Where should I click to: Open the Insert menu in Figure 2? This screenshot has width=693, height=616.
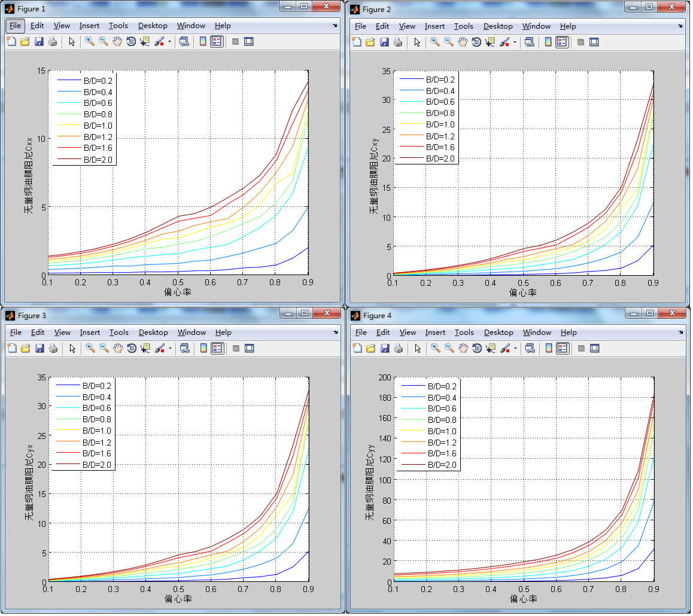tap(434, 26)
